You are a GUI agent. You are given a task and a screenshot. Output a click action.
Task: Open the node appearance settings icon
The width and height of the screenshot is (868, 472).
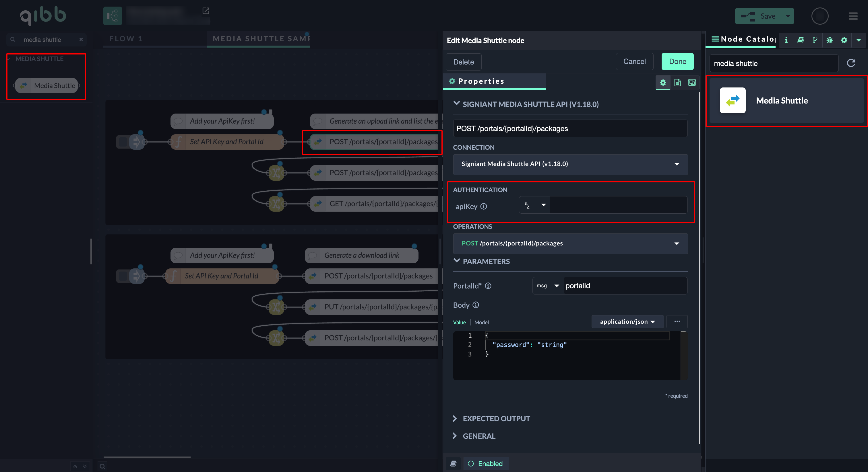click(x=691, y=83)
